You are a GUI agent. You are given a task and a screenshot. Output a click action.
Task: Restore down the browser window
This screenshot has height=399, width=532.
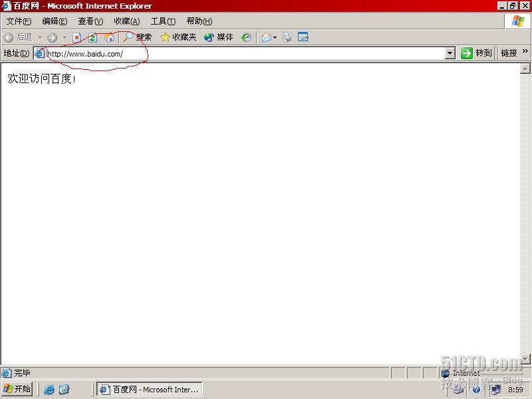(x=512, y=6)
